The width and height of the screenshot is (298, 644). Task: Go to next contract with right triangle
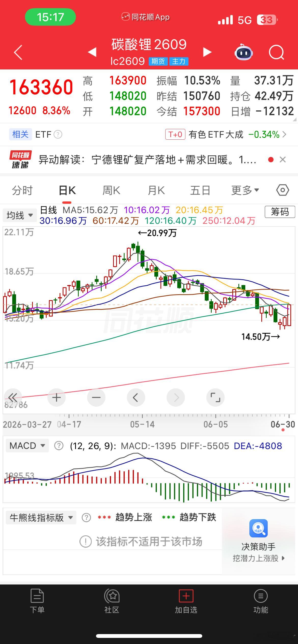[x=207, y=52]
